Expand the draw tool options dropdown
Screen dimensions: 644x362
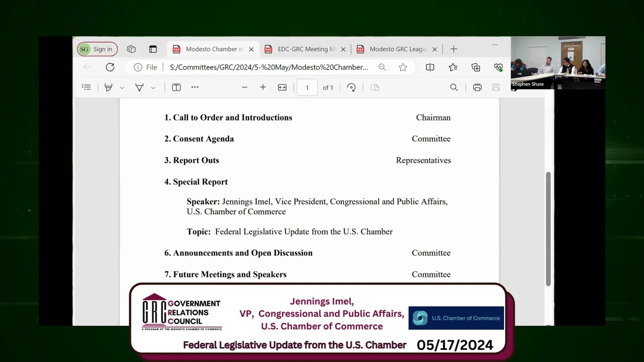tap(153, 87)
